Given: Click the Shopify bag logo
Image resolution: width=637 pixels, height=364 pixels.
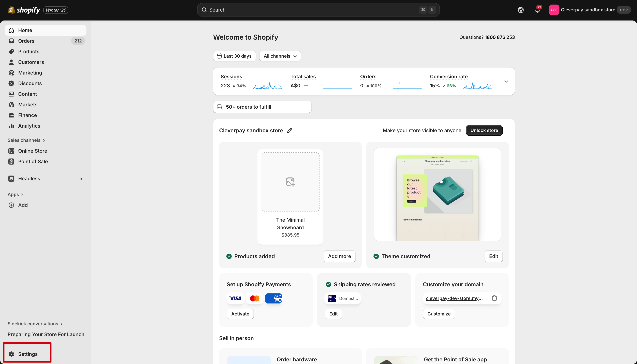Looking at the screenshot, I should (x=11, y=10).
